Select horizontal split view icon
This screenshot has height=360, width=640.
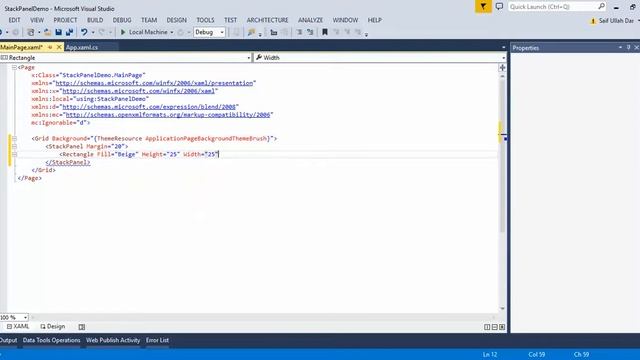click(494, 327)
